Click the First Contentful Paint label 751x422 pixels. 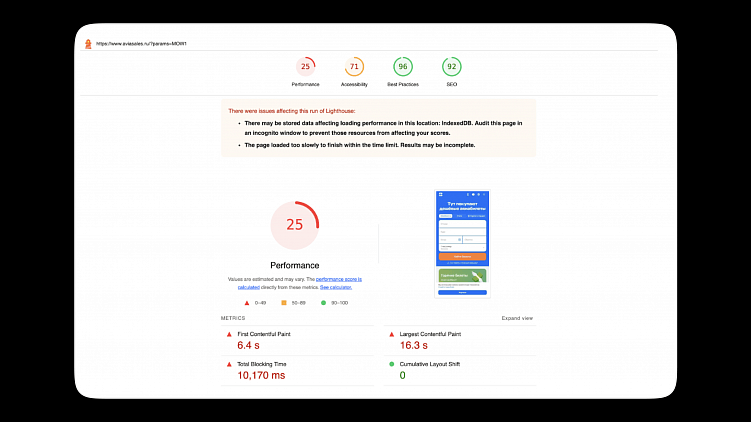point(264,334)
